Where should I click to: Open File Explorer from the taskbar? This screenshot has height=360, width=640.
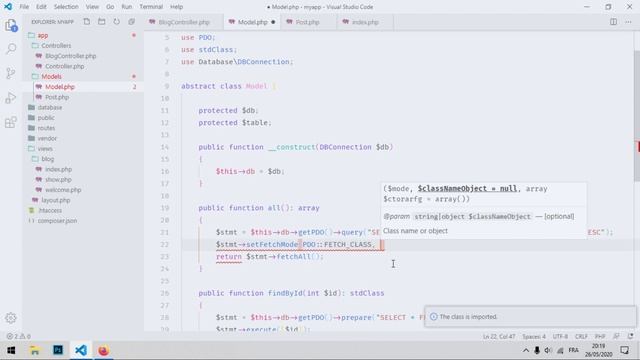point(35,350)
